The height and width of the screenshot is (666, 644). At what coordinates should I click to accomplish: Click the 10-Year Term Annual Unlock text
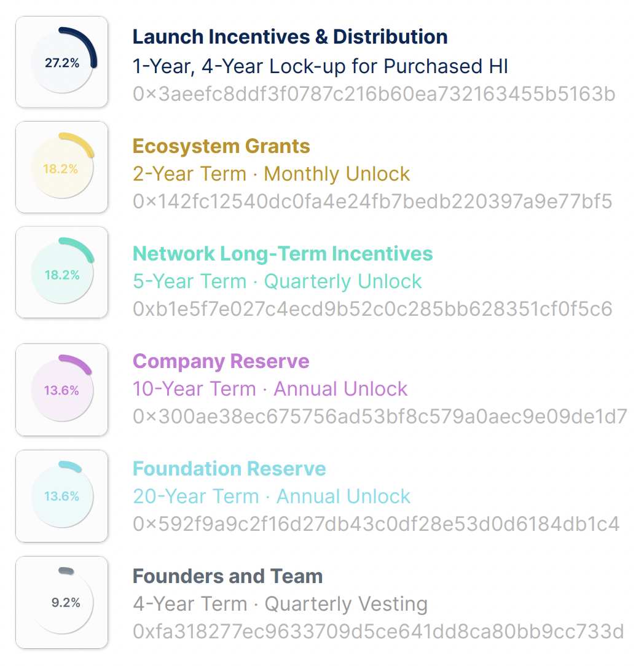(270, 389)
